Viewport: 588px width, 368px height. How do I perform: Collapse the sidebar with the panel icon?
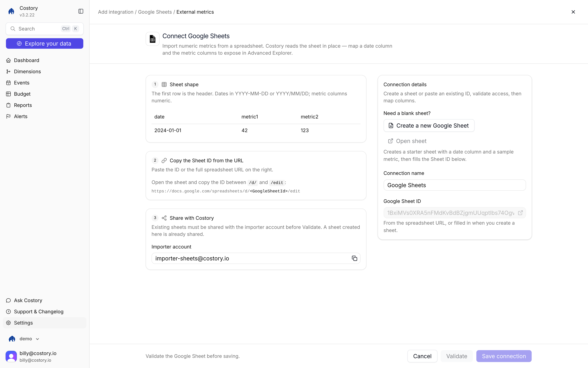81,11
